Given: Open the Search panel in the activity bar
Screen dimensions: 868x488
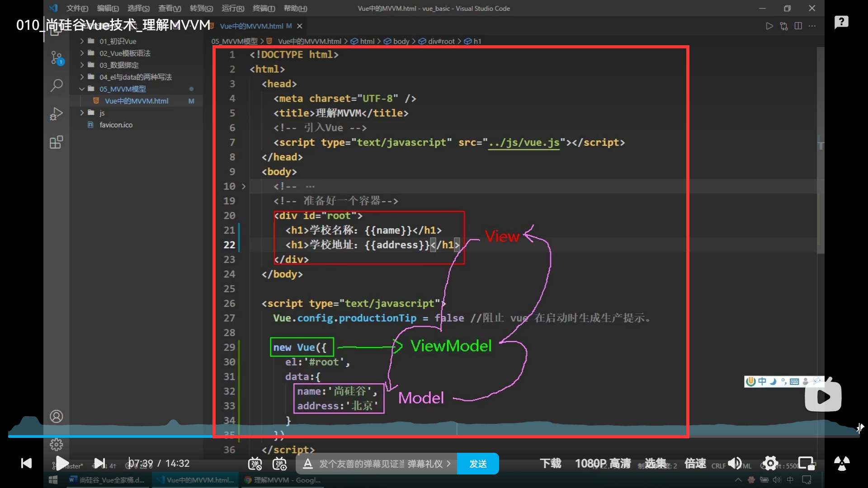Looking at the screenshot, I should (x=57, y=85).
